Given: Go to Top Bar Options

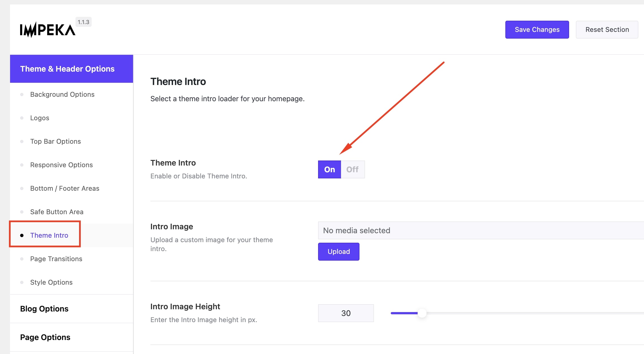Looking at the screenshot, I should pyautogui.click(x=55, y=141).
